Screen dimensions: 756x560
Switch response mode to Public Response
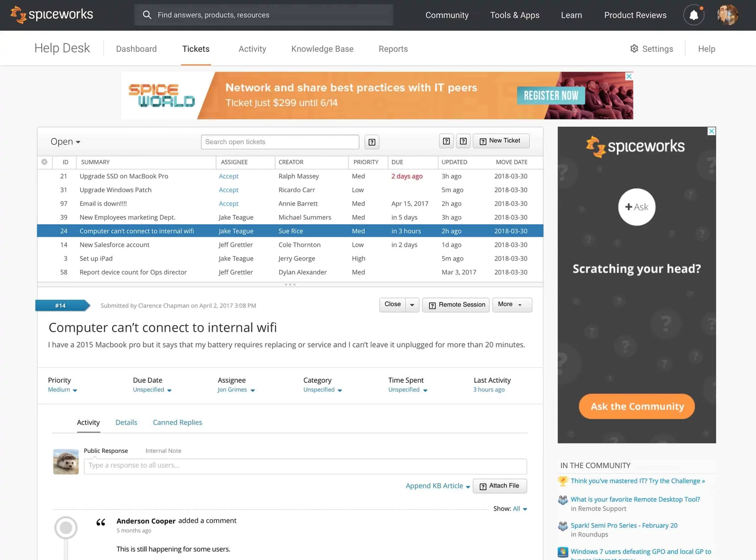click(x=106, y=450)
